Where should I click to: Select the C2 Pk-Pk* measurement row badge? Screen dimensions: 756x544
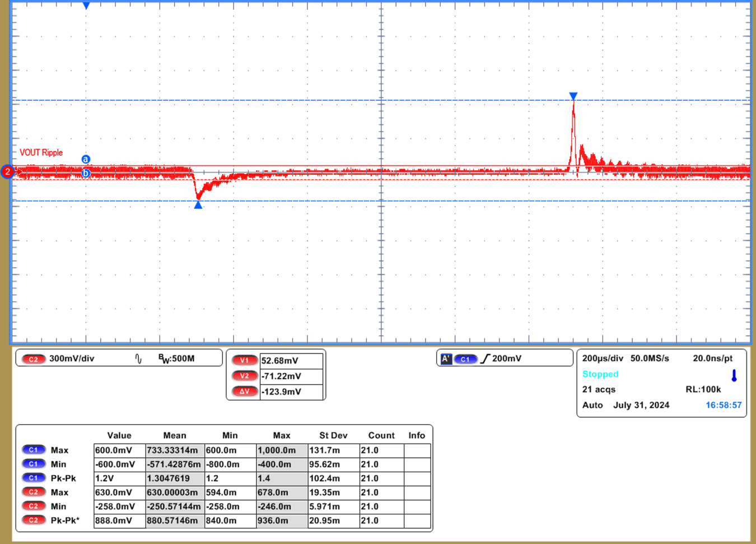coord(34,520)
